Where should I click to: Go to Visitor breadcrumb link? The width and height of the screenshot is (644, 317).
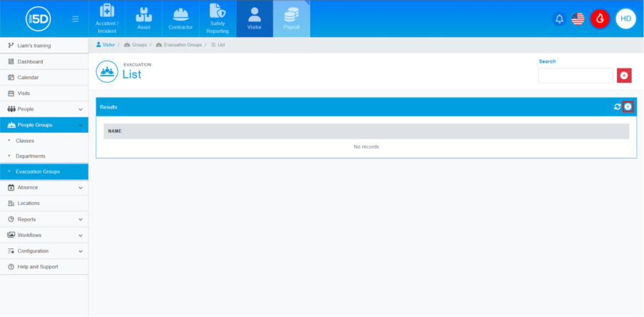[106, 44]
